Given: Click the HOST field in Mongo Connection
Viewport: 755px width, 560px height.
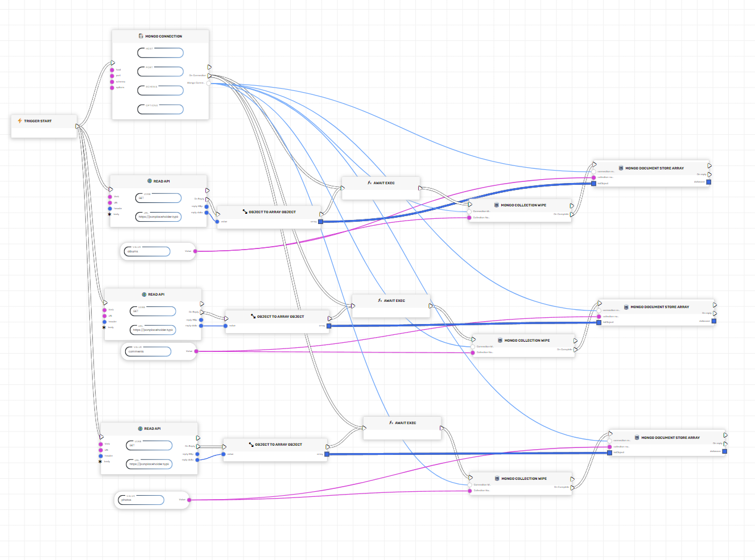Looking at the screenshot, I should coord(161,53).
